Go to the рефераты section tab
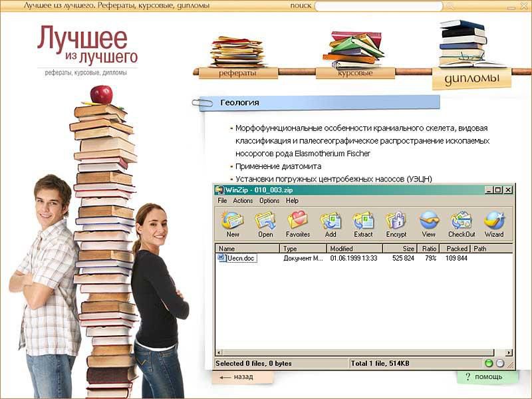Screen dimensions: 532x399 [x=237, y=73]
